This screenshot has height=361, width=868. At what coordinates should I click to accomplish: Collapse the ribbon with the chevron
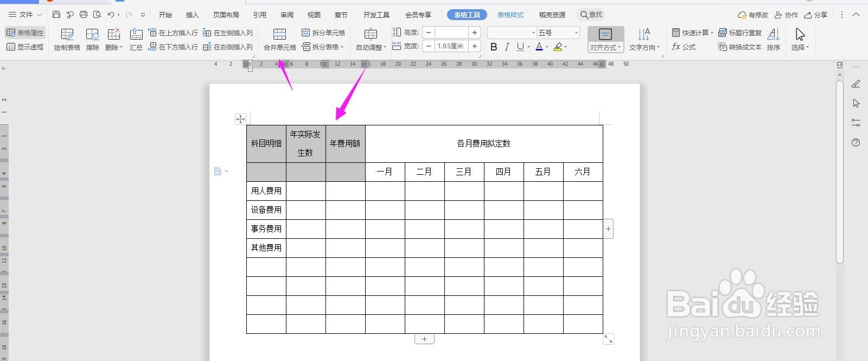click(857, 15)
